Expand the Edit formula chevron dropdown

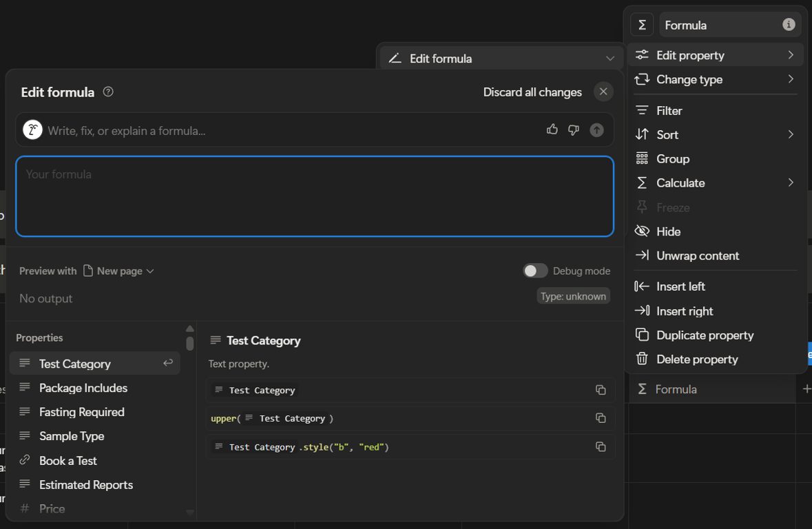610,59
